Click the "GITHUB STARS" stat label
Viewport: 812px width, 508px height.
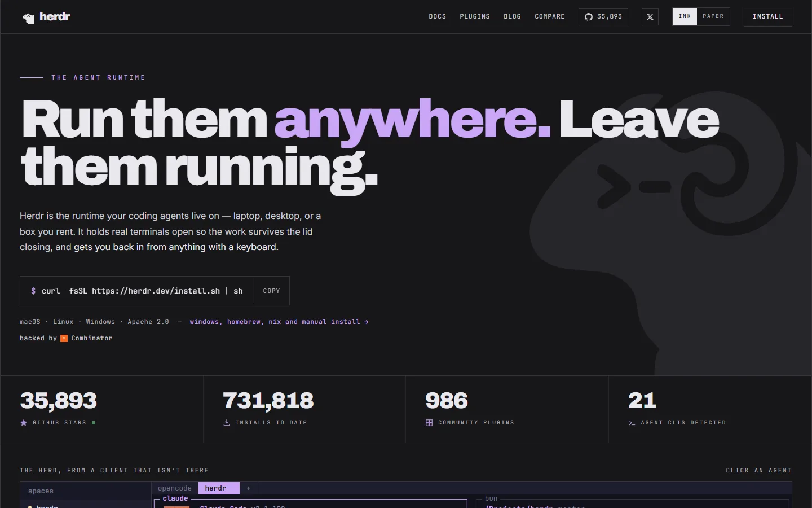[x=59, y=423]
